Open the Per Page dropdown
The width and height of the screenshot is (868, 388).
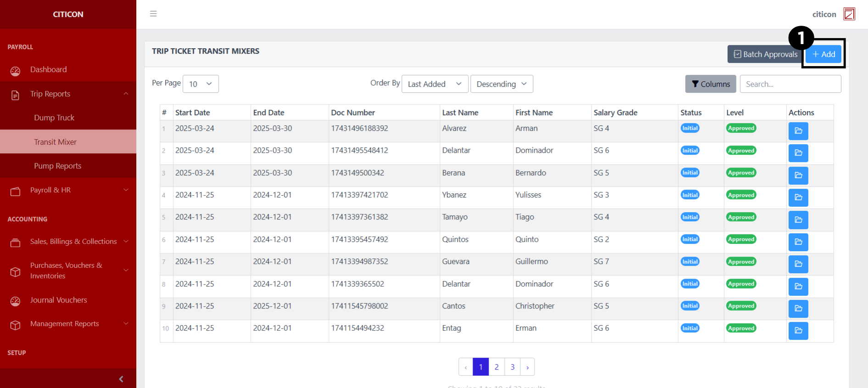(200, 84)
